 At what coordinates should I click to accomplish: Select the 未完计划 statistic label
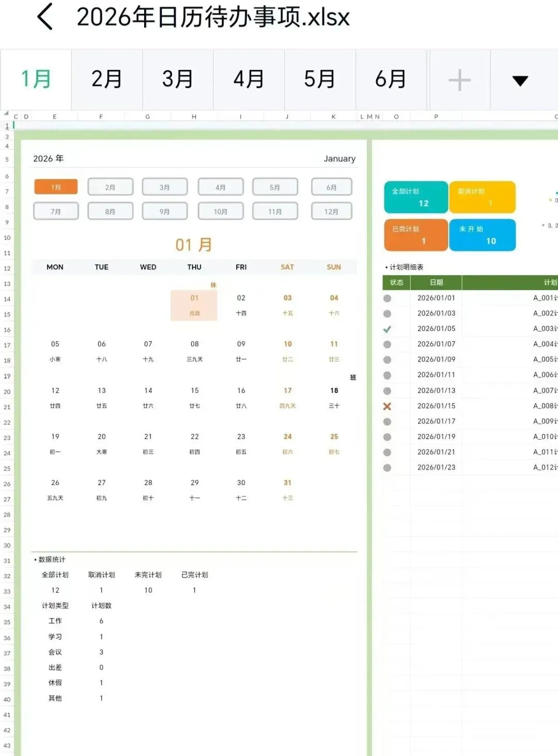(x=148, y=575)
